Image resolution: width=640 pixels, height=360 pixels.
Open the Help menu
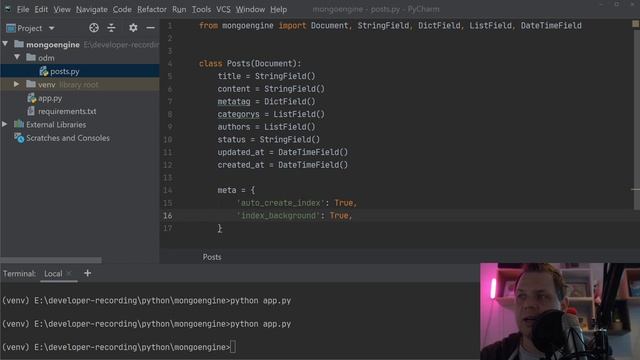(x=278, y=9)
